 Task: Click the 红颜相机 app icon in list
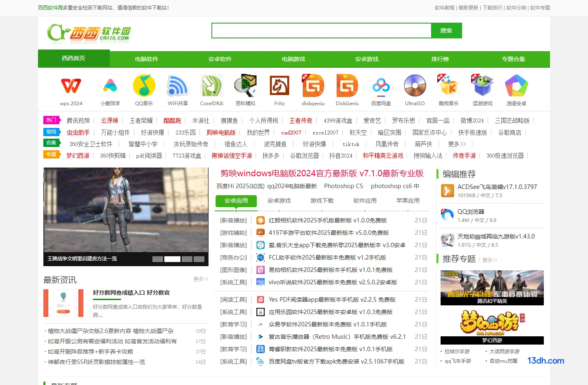pos(261,220)
